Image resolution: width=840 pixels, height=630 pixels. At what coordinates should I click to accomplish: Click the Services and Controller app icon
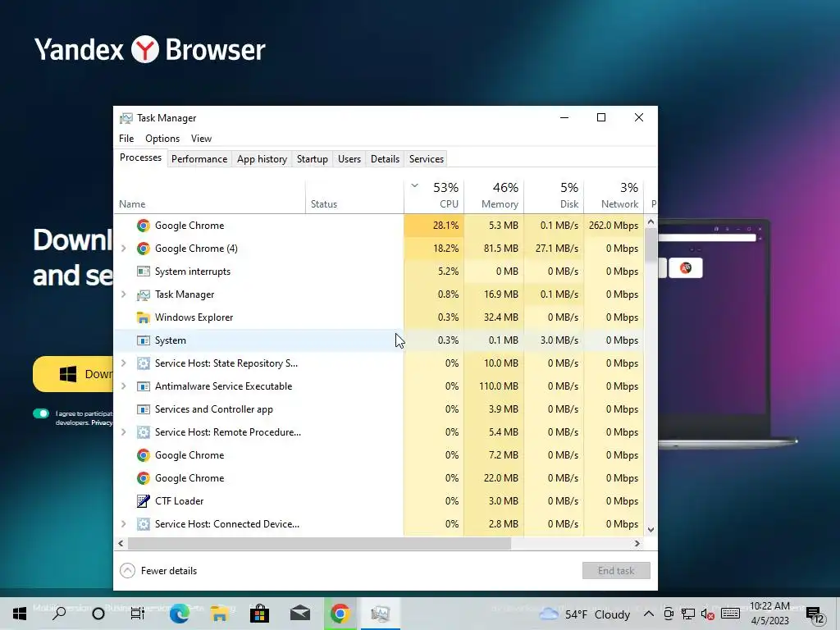(x=143, y=409)
